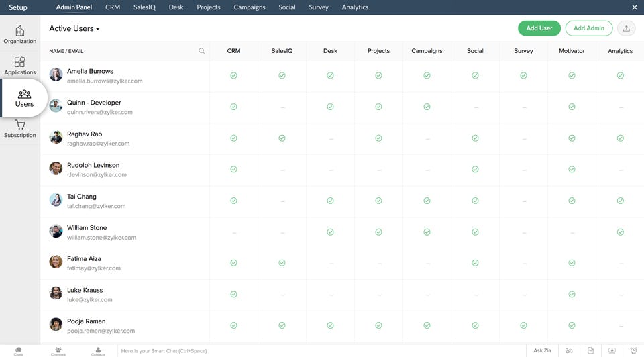Viewport: 644px width, 357px height.
Task: Toggle CRM access for Luke Krauss
Action: point(233,294)
